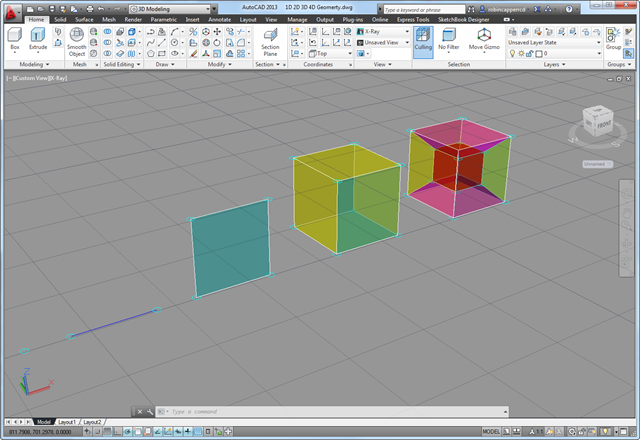Image resolution: width=640 pixels, height=440 pixels.
Task: Click the No Filter selection icon
Action: pyautogui.click(x=449, y=38)
